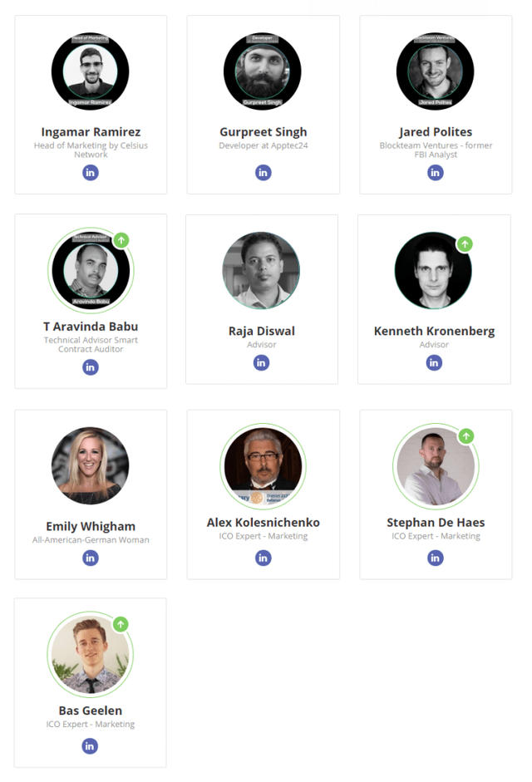
Task: Open Ingamar Ramirez's LinkedIn icon
Action: 91,173
